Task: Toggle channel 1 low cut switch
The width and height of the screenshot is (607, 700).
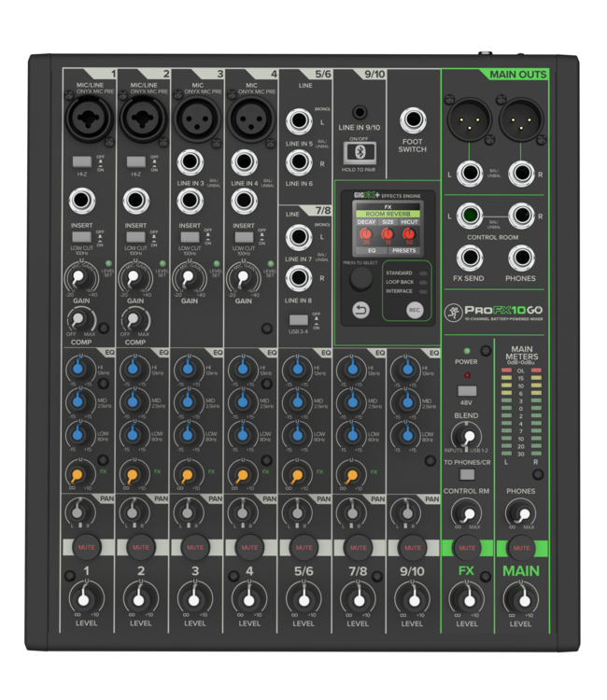Action: [82, 237]
